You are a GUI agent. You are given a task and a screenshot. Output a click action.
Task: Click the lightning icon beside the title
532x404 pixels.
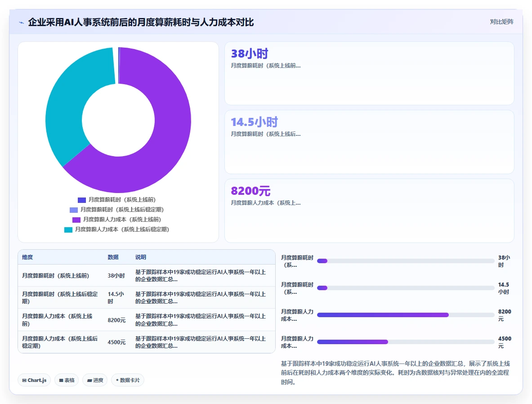22,23
